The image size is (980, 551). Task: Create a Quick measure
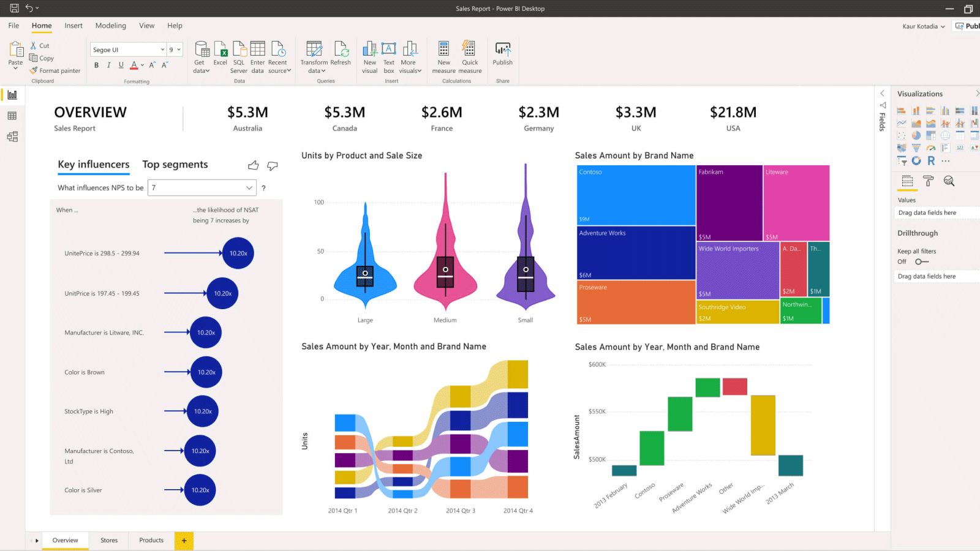tap(470, 57)
